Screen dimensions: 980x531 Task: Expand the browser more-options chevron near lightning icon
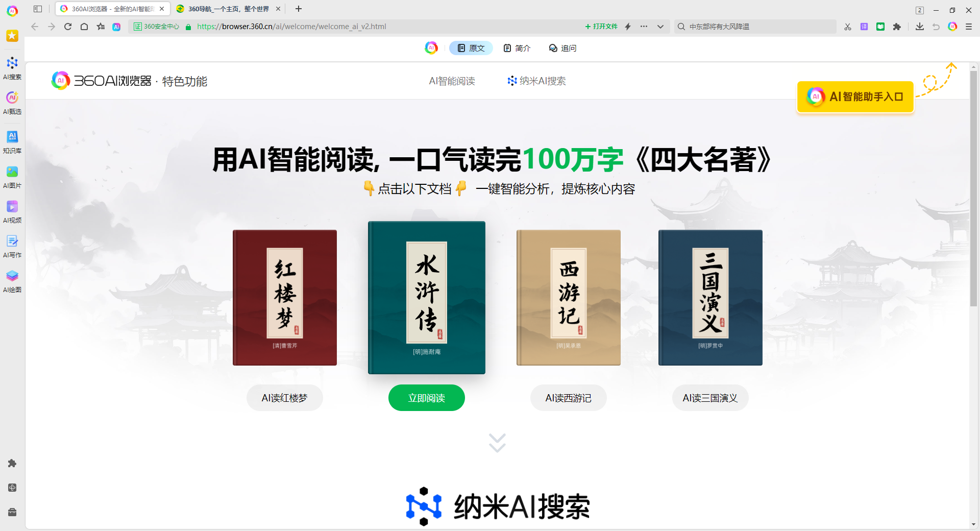coord(661,27)
